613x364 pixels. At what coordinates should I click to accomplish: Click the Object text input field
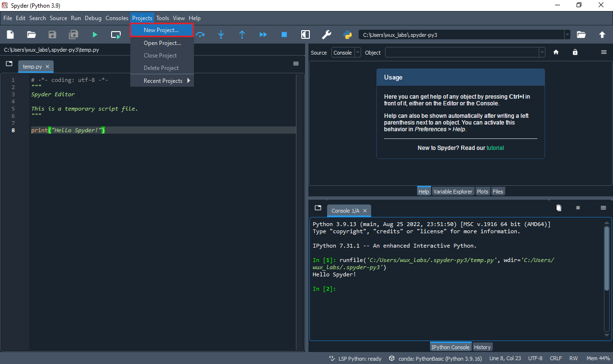point(462,53)
